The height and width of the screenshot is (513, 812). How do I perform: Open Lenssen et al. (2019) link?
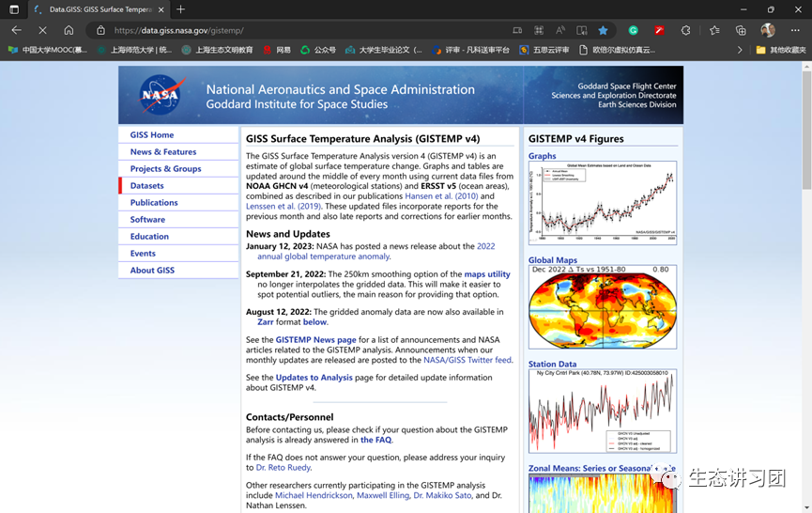[x=283, y=207]
